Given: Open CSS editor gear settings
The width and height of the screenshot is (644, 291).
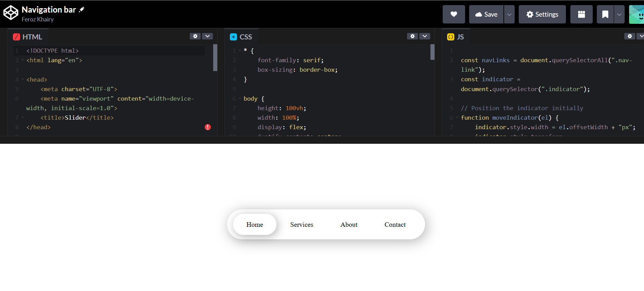Looking at the screenshot, I should pyautogui.click(x=412, y=36).
